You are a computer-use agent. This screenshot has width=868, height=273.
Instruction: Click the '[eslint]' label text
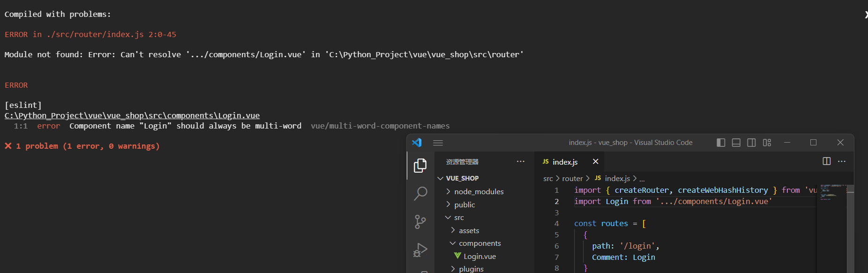pyautogui.click(x=23, y=105)
